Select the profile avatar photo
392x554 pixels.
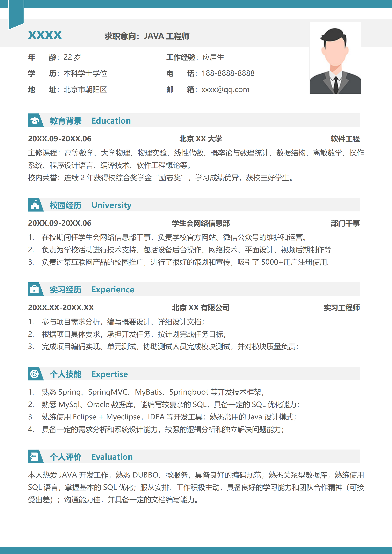(335, 58)
